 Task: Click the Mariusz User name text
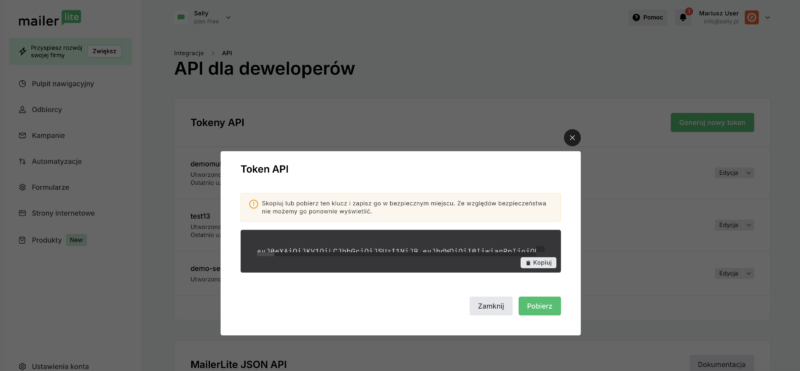(x=718, y=13)
